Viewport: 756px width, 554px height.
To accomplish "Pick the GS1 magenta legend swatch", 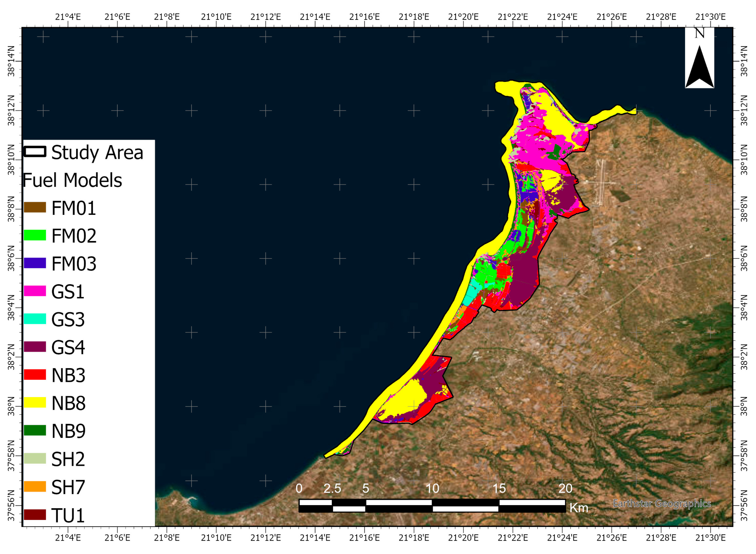I will coord(35,291).
